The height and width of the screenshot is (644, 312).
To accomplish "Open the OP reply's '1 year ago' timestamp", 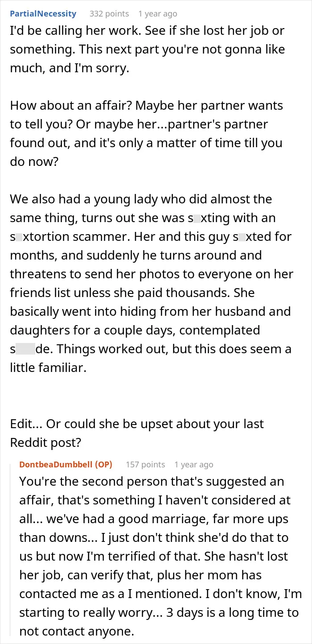I will click(x=194, y=464).
